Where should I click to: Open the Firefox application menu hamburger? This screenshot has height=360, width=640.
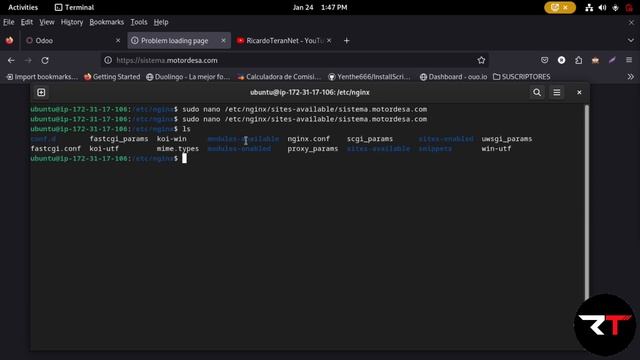point(629,60)
